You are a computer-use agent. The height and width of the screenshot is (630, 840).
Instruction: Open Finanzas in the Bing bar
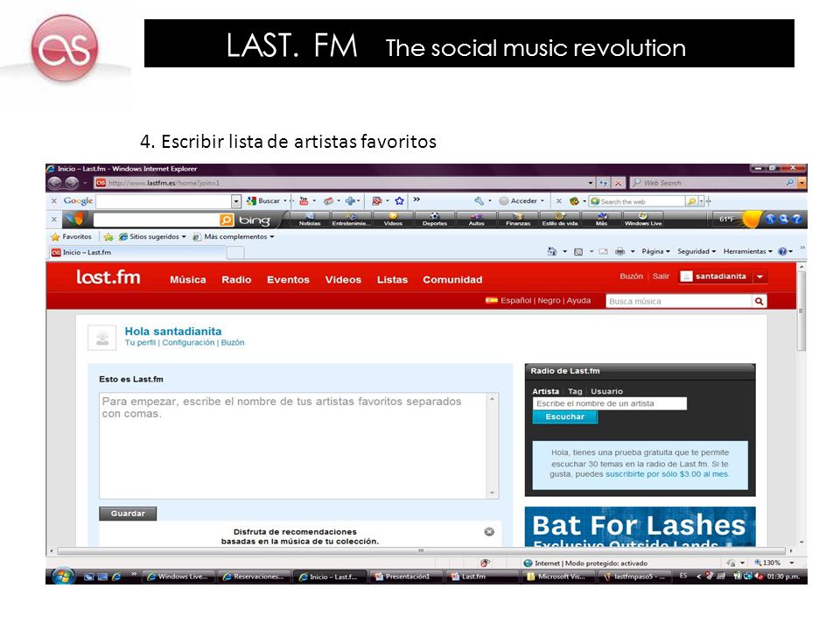click(x=518, y=220)
